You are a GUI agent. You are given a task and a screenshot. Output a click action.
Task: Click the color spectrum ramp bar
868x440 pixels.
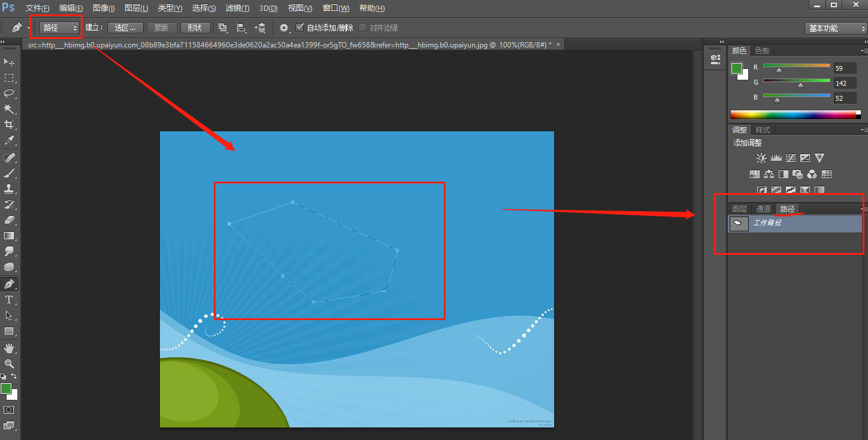coord(794,114)
